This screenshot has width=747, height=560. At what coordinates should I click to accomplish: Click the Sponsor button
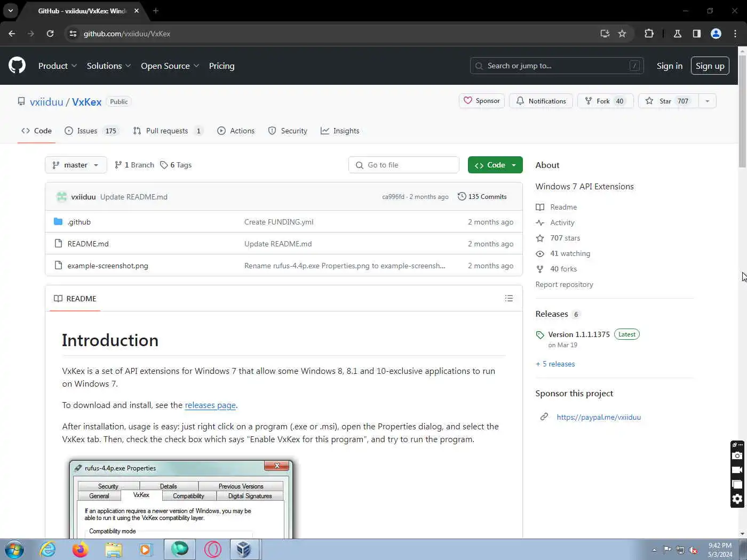click(482, 101)
